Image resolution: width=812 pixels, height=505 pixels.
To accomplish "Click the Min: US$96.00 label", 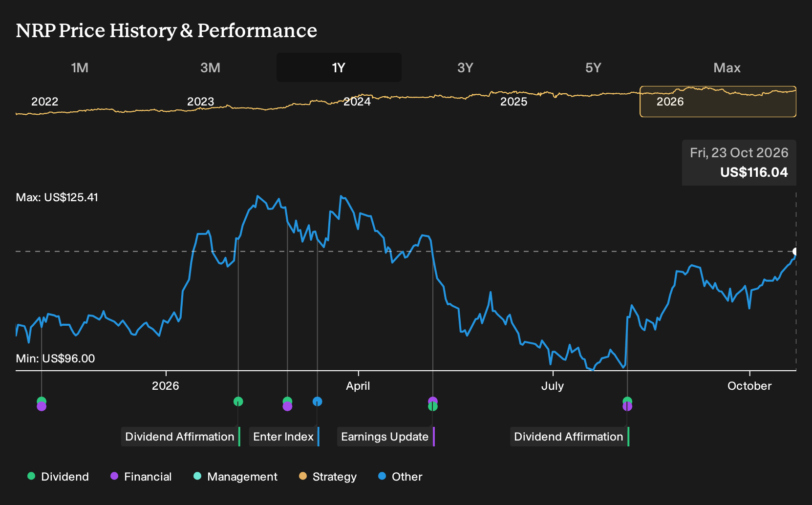I will tap(55, 358).
